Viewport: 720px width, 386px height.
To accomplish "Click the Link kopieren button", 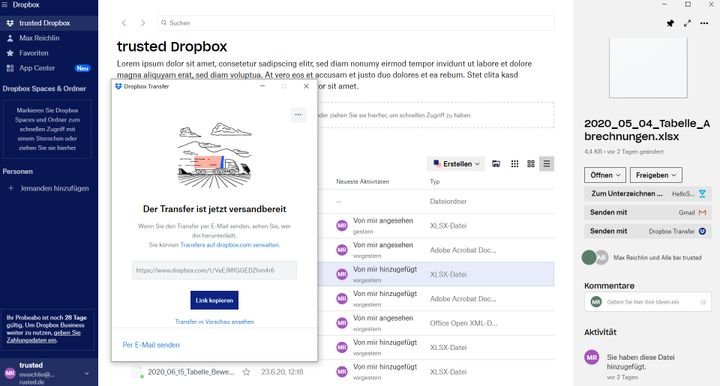I will 214,300.
